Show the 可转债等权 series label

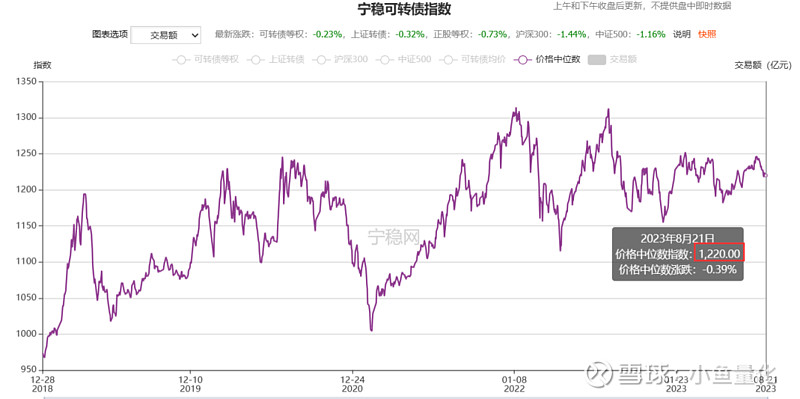[x=216, y=60]
